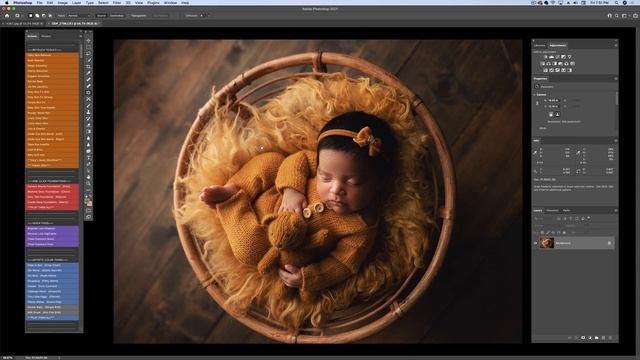Image resolution: width=640 pixels, height=360 pixels.
Task: Collapse the Canvas section in Properties
Action: coord(535,94)
